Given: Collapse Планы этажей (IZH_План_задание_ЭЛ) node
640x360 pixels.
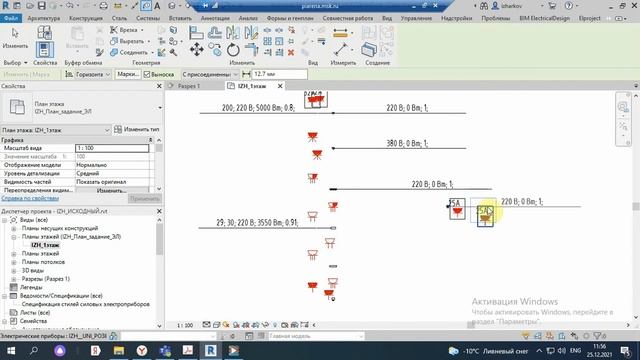Looking at the screenshot, I should click(x=13, y=237).
